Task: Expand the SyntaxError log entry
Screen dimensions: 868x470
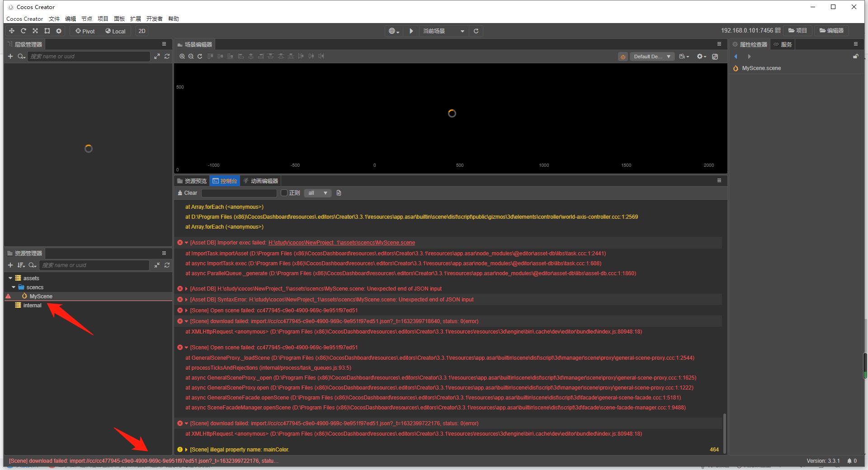Action: click(x=186, y=300)
